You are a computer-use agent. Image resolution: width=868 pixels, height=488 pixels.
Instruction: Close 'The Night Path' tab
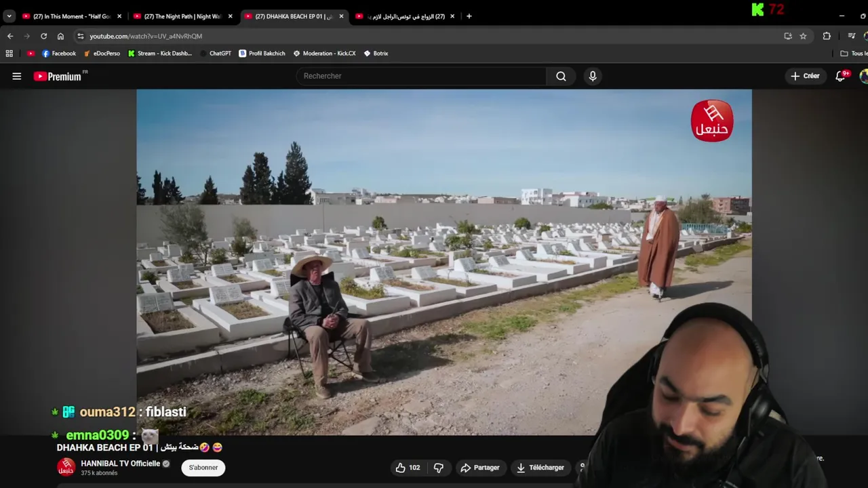click(x=231, y=16)
